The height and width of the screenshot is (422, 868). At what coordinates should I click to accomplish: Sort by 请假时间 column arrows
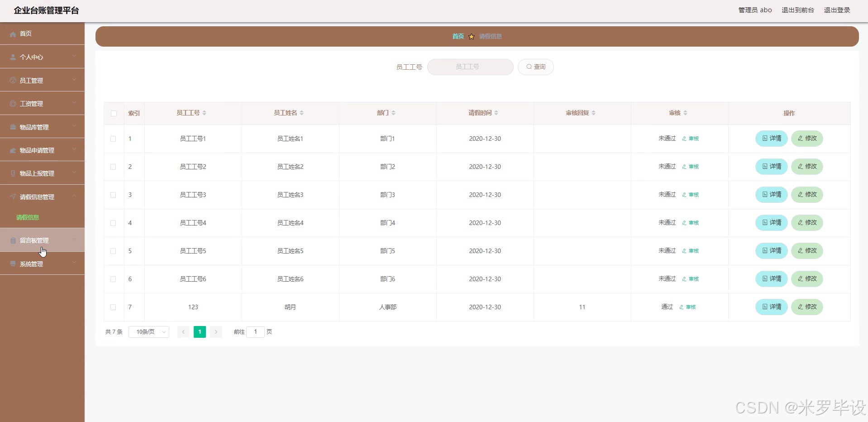(496, 113)
